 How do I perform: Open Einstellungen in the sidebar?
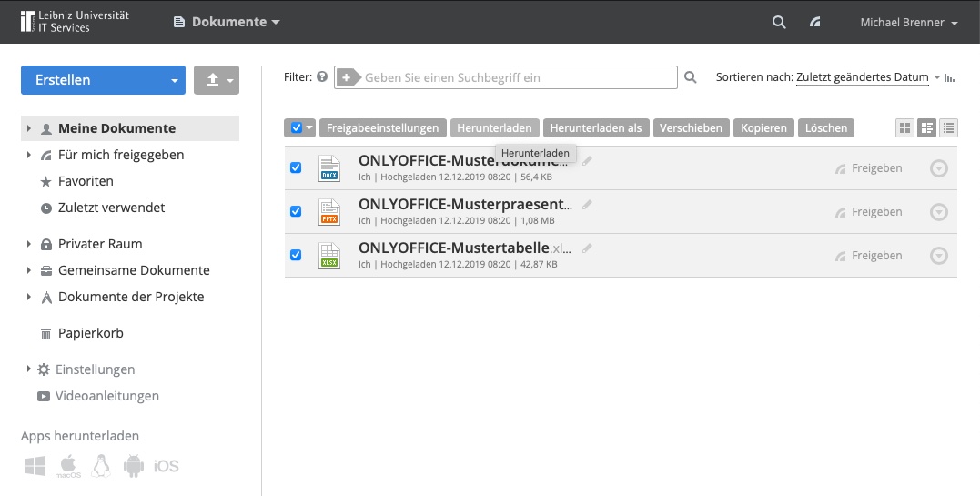click(95, 369)
